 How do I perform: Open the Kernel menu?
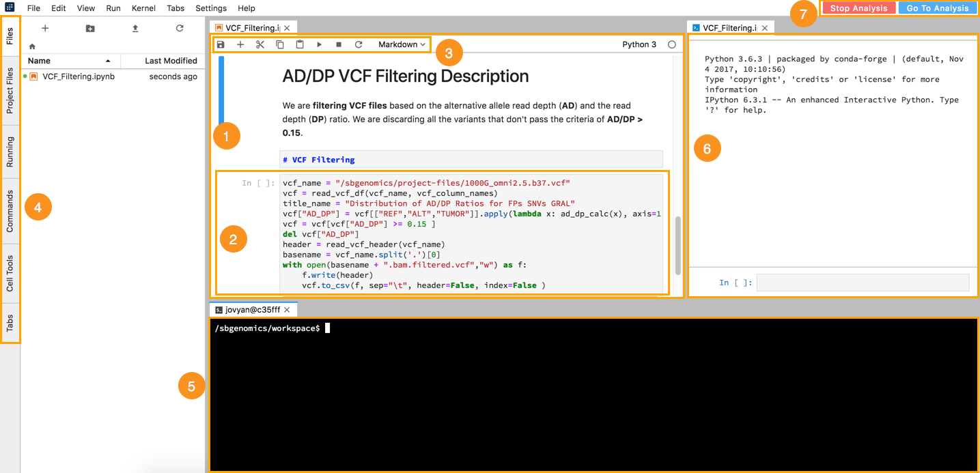coord(143,8)
